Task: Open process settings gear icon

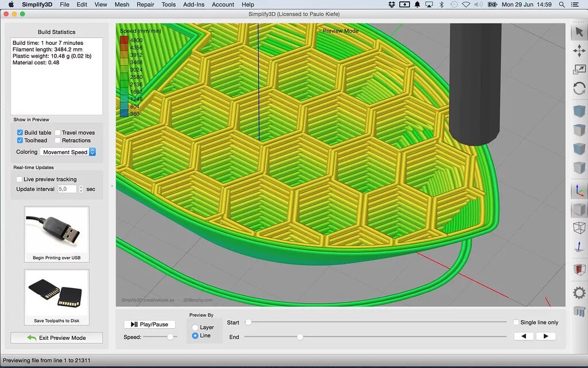Action: pyautogui.click(x=579, y=293)
